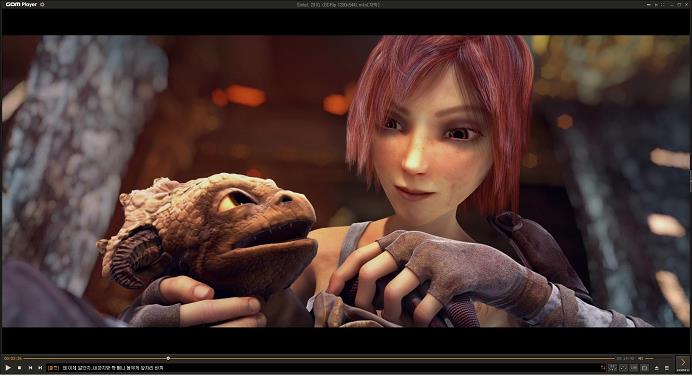Click the up-down arrows icon left of the square buttons
Screen dimensions: 692x389
[602, 368]
